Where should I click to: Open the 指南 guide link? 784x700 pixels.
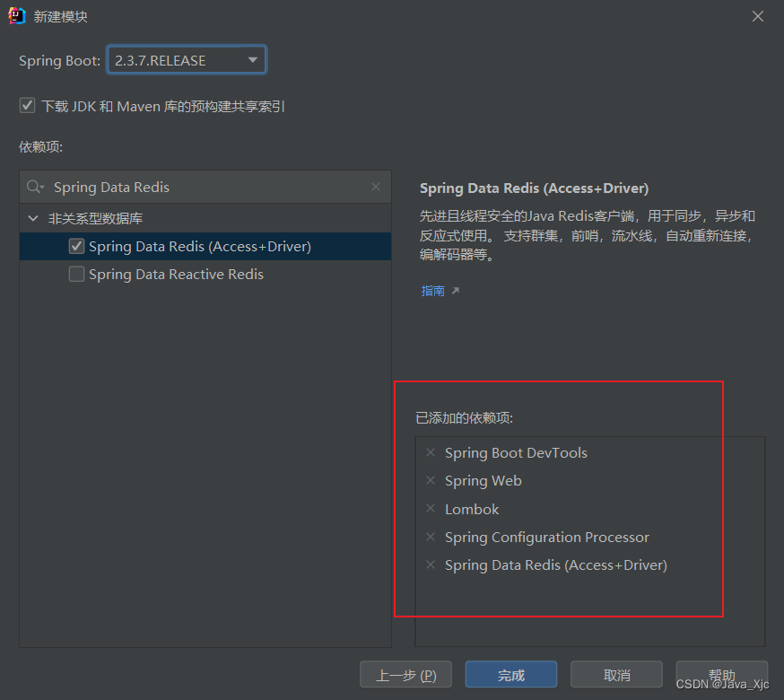(432, 291)
